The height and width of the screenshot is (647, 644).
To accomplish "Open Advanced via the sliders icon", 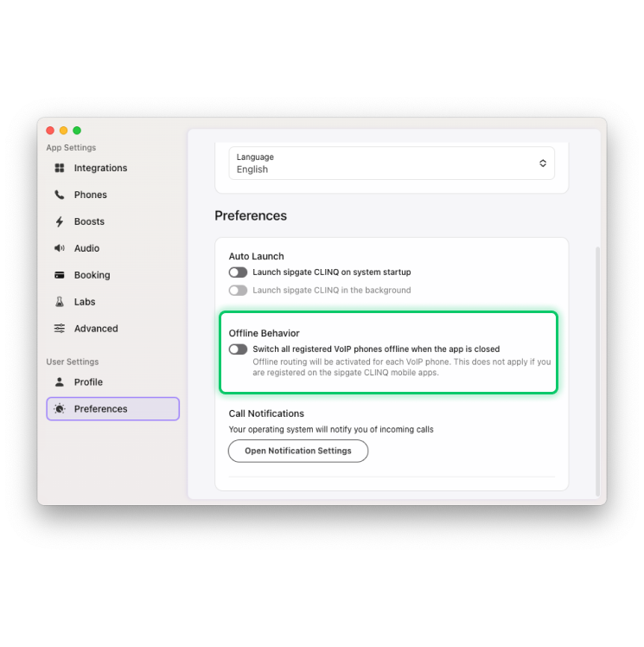I will click(60, 329).
